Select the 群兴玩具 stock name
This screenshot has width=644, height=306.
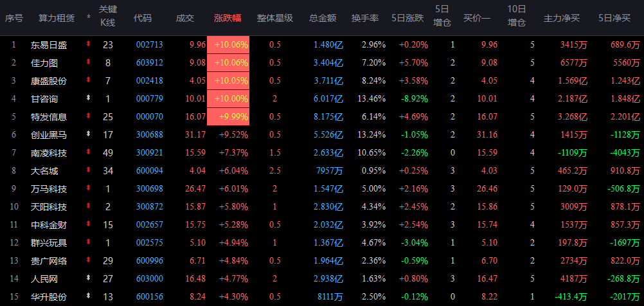click(x=48, y=243)
